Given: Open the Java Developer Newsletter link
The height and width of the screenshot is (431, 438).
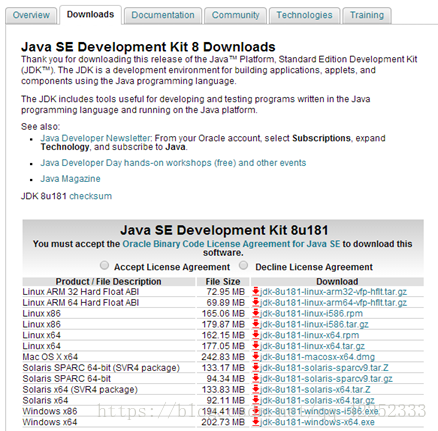Looking at the screenshot, I should click(x=96, y=138).
